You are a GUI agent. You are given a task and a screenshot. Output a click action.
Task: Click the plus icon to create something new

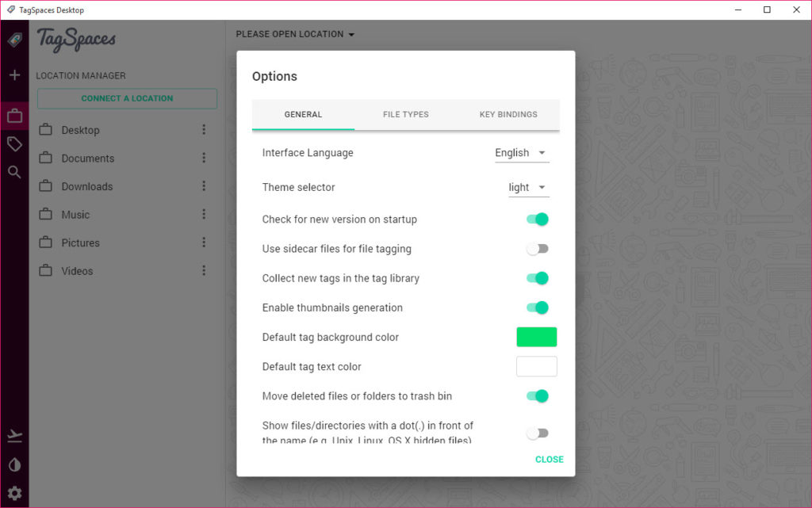(14, 74)
